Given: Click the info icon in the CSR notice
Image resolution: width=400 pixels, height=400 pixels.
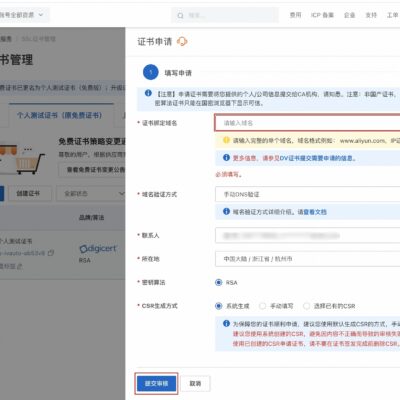Looking at the screenshot, I should pos(226,323).
